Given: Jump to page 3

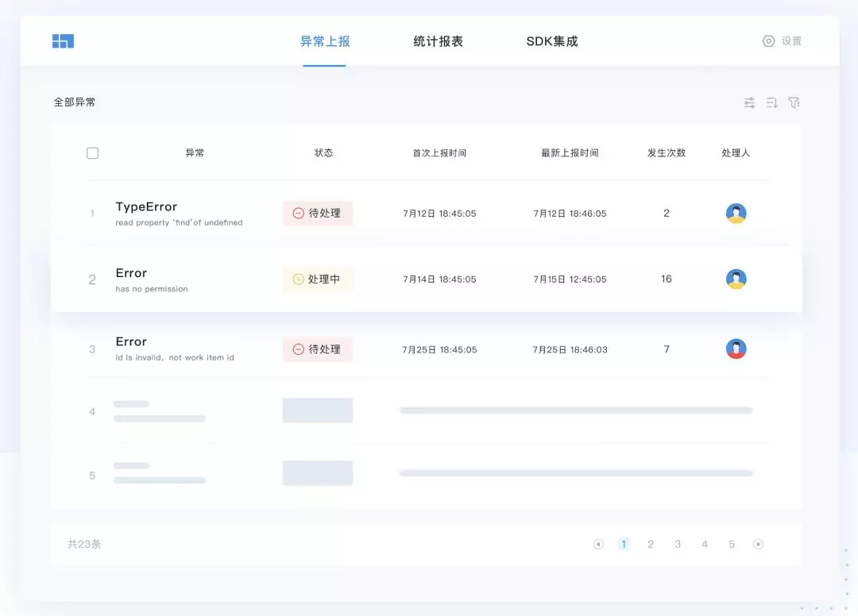Looking at the screenshot, I should click(678, 544).
